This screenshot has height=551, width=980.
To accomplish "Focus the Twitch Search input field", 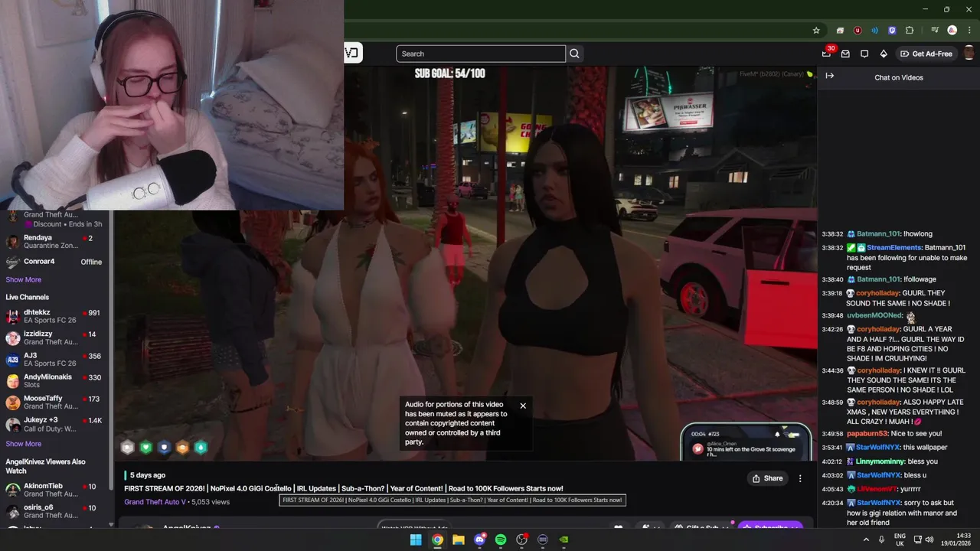I will pos(481,54).
